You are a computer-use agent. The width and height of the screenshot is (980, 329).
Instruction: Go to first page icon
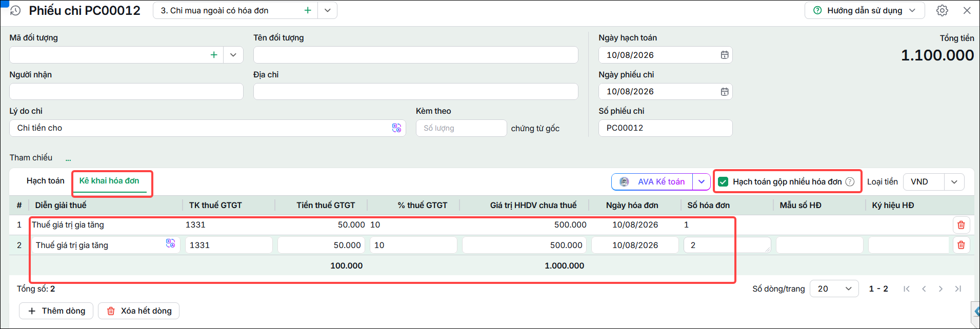point(907,289)
